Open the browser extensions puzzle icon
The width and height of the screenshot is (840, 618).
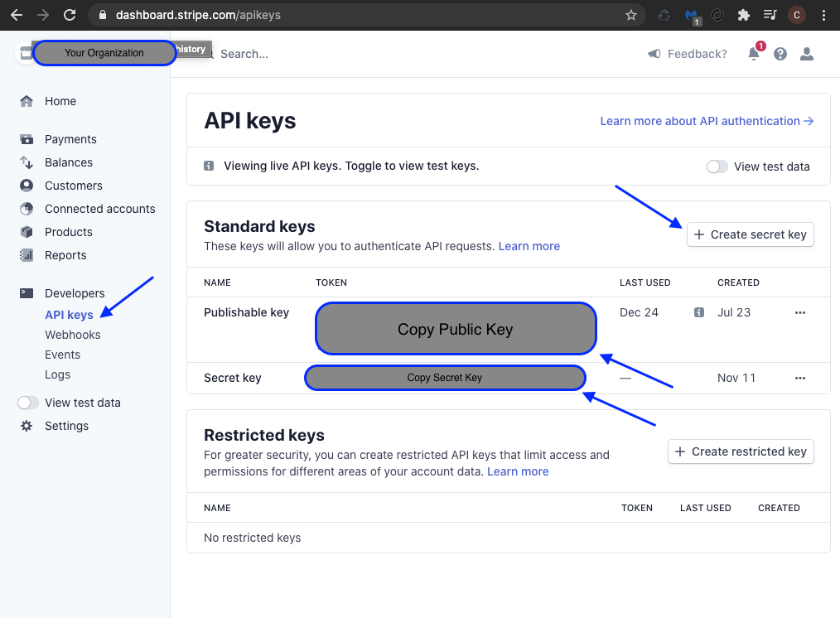(744, 15)
